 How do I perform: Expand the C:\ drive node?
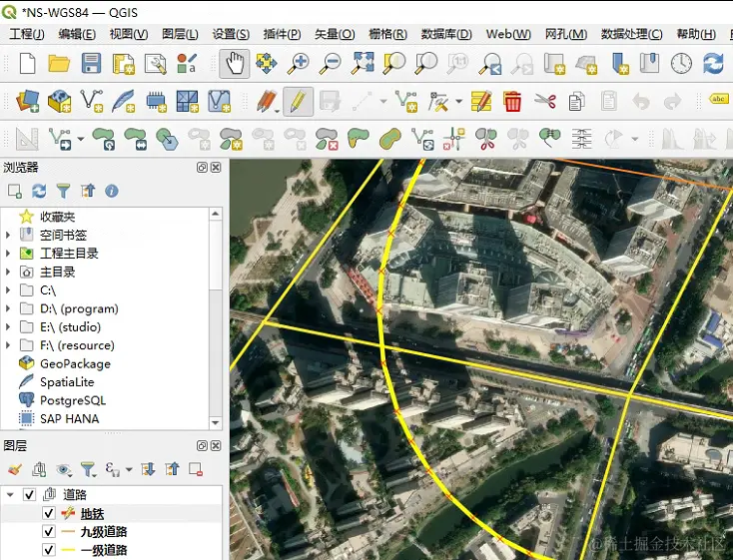[x=7, y=289]
